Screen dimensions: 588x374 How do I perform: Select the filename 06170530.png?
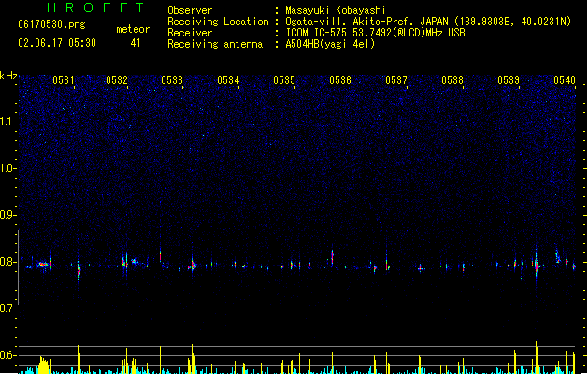click(x=51, y=24)
